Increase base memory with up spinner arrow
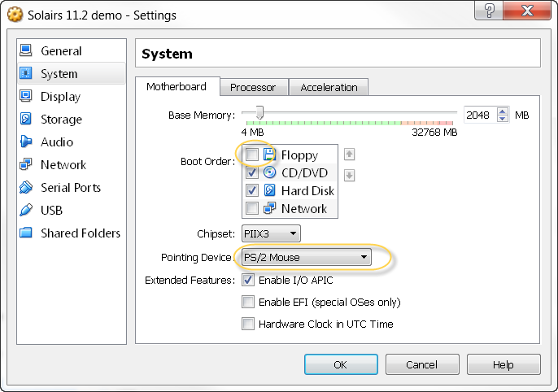Viewport: 558px width, 392px height. tap(503, 111)
